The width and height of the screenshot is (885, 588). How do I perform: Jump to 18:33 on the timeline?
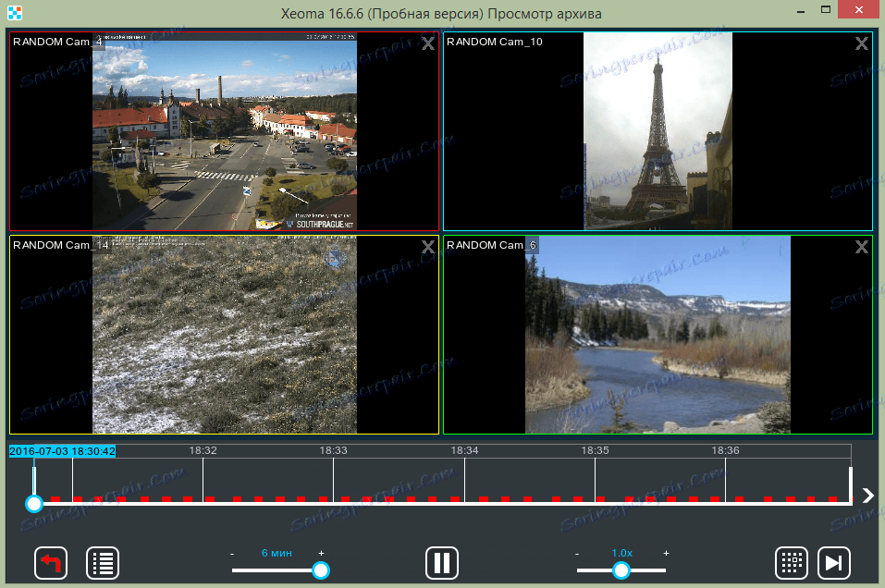(333, 481)
